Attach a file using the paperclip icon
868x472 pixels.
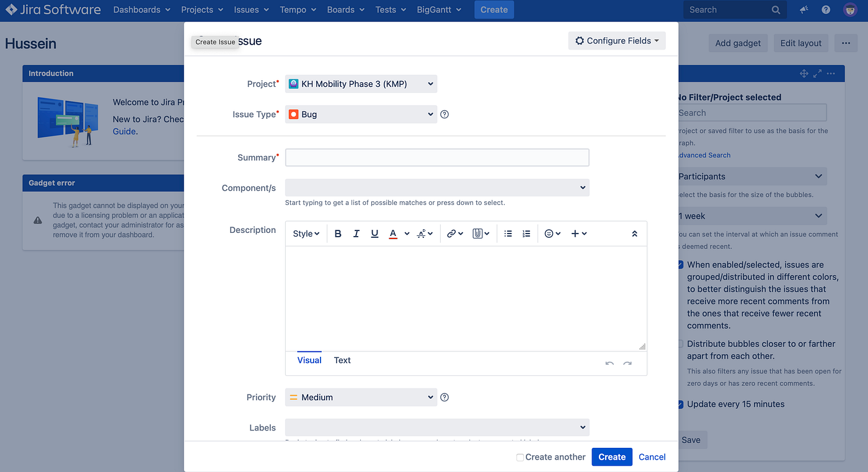[x=477, y=234]
